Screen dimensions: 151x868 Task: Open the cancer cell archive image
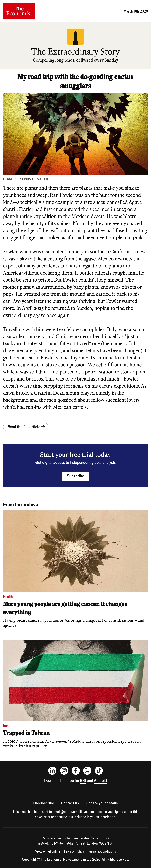point(75,551)
